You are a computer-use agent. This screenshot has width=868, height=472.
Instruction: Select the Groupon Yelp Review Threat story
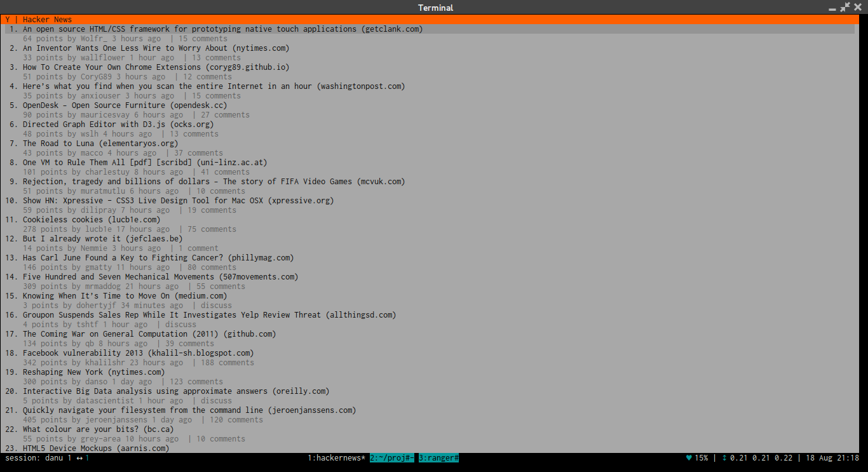tap(209, 315)
